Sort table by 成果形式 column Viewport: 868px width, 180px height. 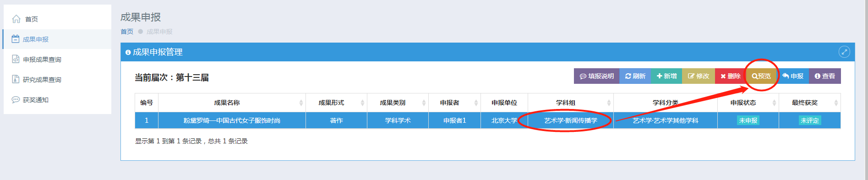(x=336, y=103)
